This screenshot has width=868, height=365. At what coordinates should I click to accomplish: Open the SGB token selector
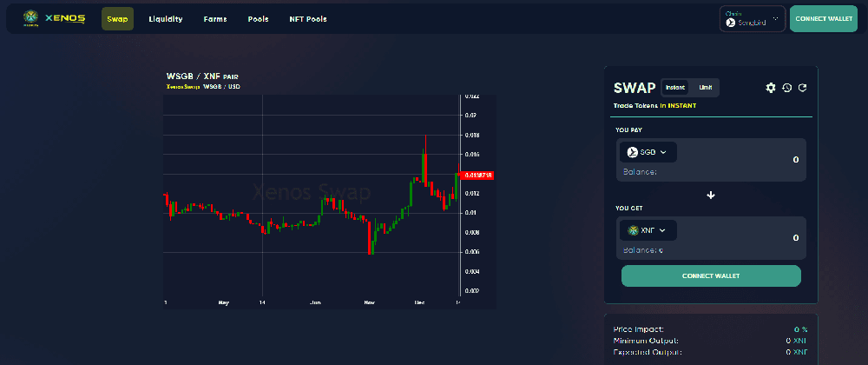pos(648,152)
